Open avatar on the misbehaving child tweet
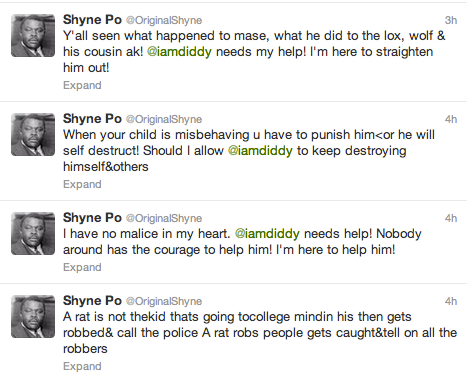 pyautogui.click(x=33, y=134)
